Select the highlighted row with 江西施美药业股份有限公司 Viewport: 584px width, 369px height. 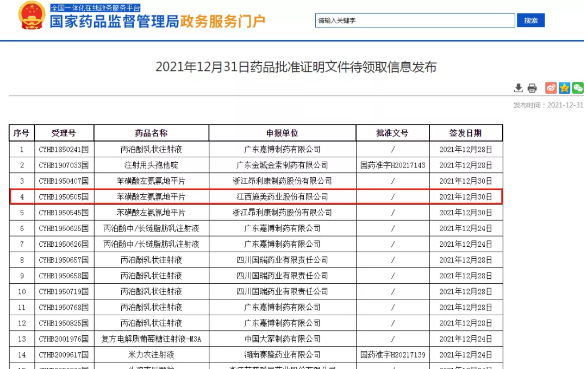point(256,197)
